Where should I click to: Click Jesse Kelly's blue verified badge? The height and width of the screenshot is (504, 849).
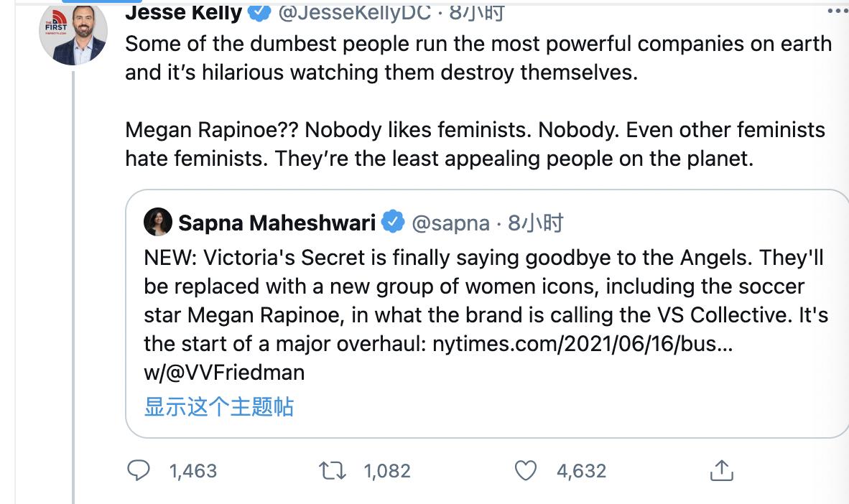(x=259, y=11)
